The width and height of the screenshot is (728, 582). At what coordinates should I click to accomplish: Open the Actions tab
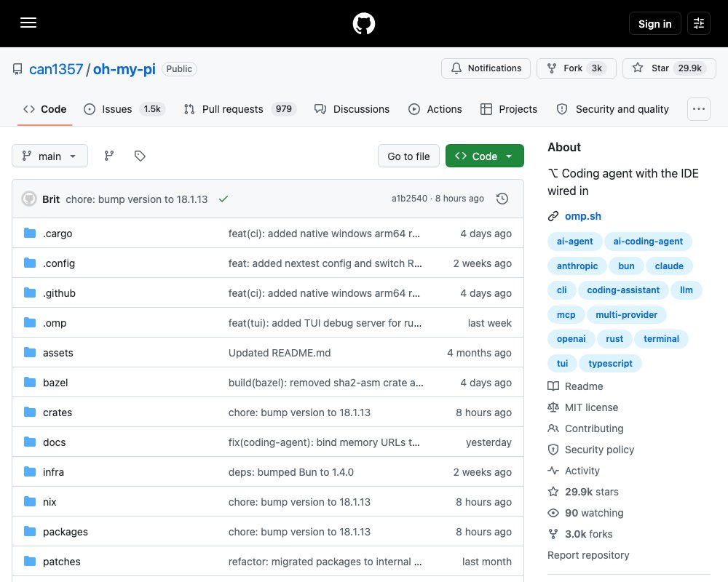point(435,109)
